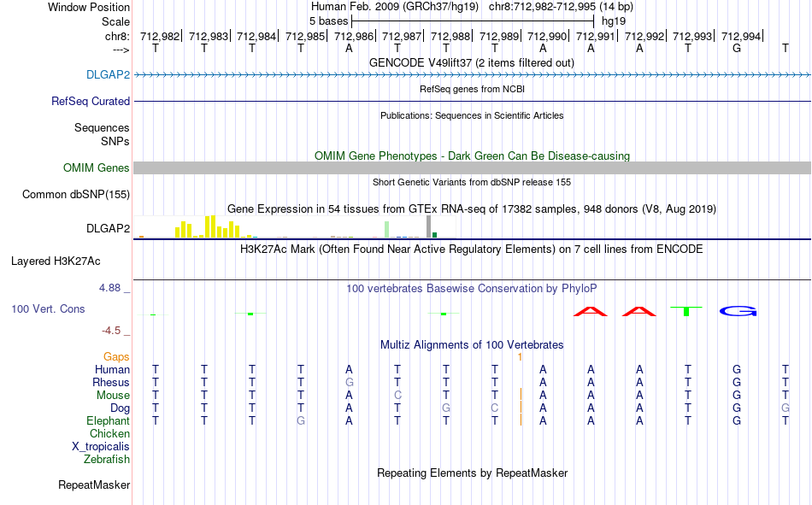Select the Rhesus alignment row label

(x=111, y=382)
